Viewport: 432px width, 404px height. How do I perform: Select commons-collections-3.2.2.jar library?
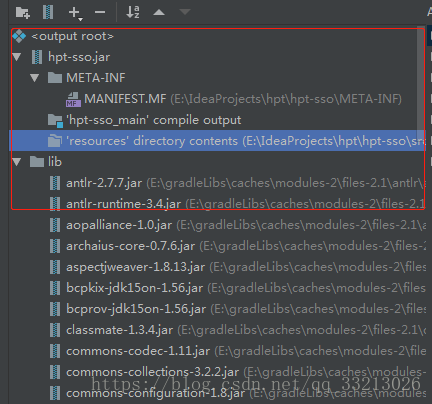click(x=152, y=372)
